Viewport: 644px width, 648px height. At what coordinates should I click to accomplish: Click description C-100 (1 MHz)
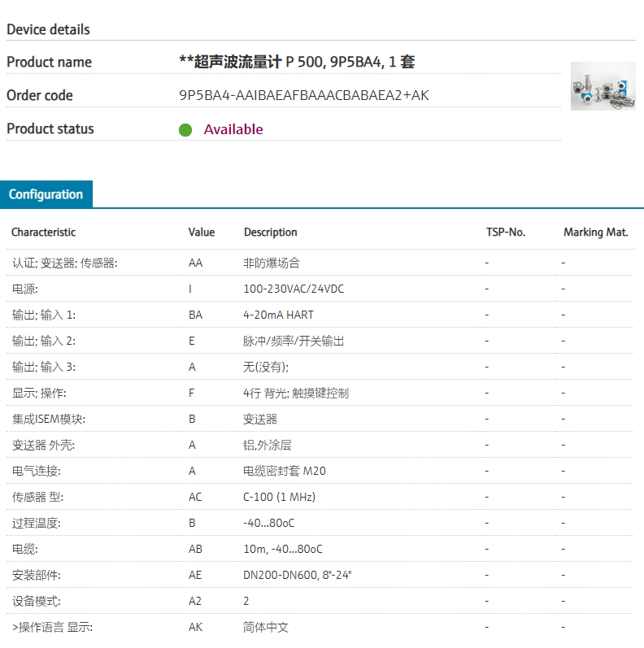click(280, 497)
